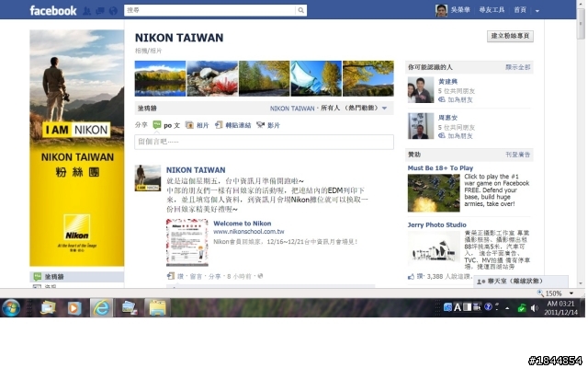This screenshot has height=368, width=588.
Task: Click the 顯示全部 link
Action: tap(517, 67)
